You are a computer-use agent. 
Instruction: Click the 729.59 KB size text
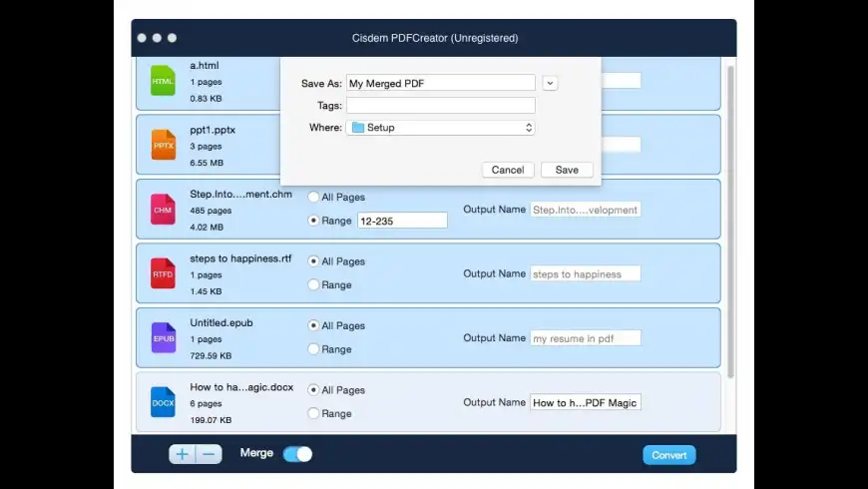211,355
